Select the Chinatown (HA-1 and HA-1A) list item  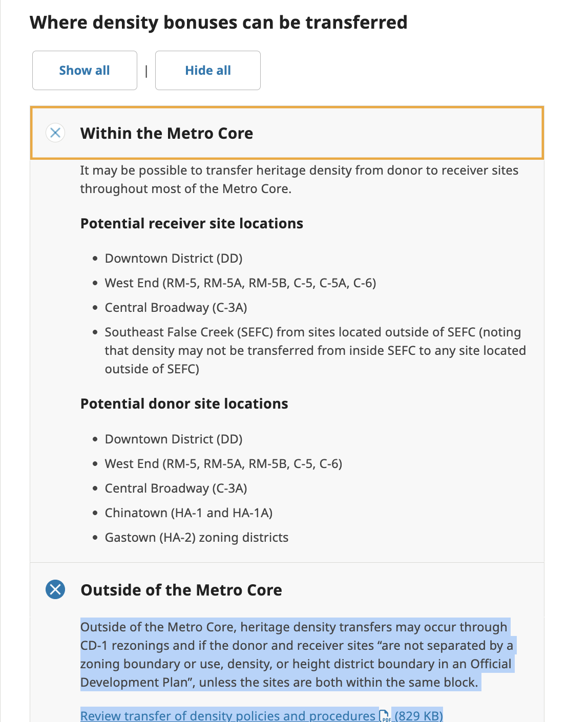click(188, 513)
